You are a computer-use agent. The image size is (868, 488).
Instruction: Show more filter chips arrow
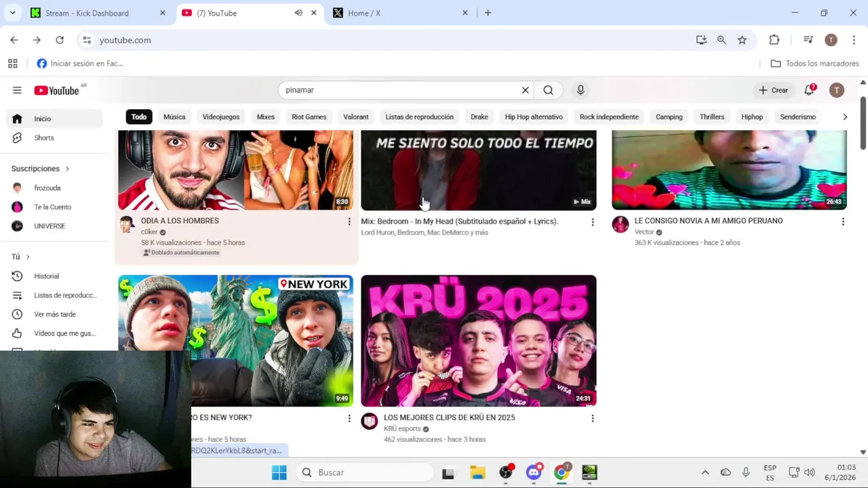pyautogui.click(x=845, y=117)
